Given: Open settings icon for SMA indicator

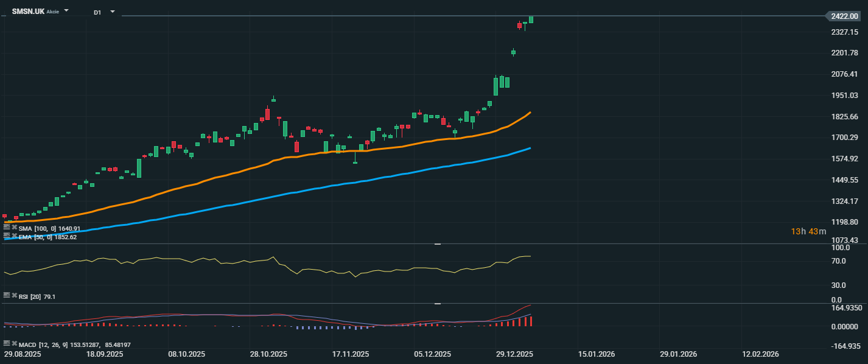Looking at the screenshot, I should pos(7,228).
